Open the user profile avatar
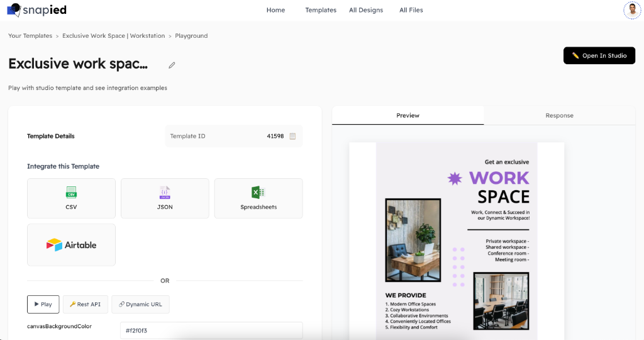 [x=632, y=10]
